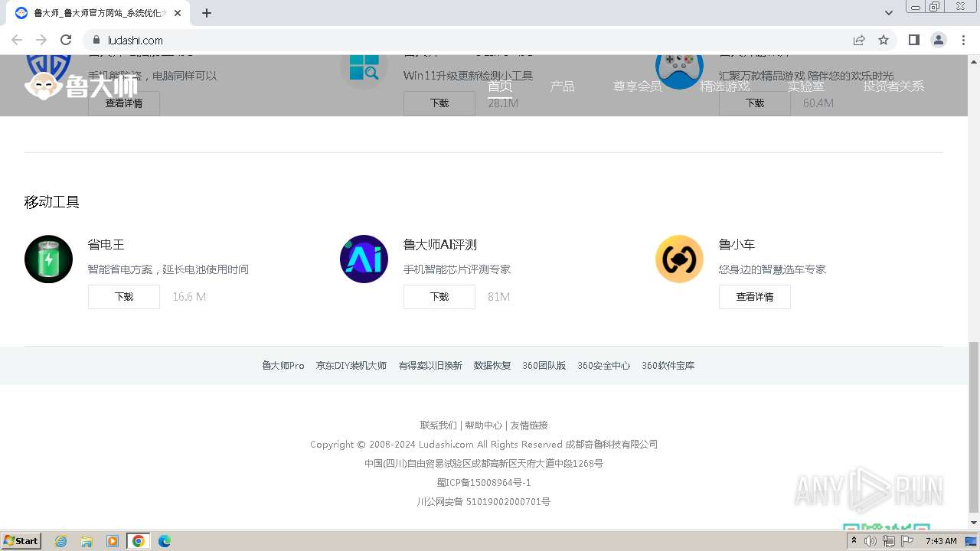
Task: Open the 360软件宝库 footer link
Action: coord(668,366)
